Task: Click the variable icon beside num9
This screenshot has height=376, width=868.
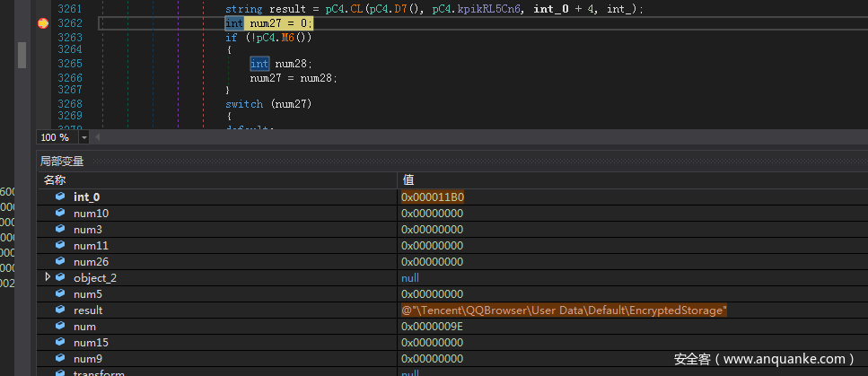Action: tap(60, 359)
